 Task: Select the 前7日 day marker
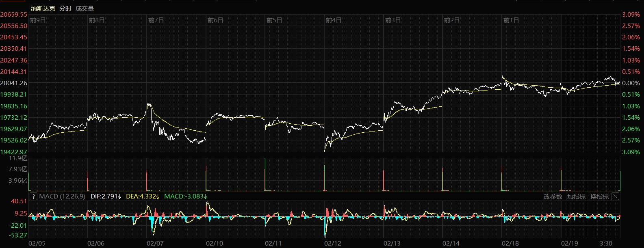click(x=156, y=20)
